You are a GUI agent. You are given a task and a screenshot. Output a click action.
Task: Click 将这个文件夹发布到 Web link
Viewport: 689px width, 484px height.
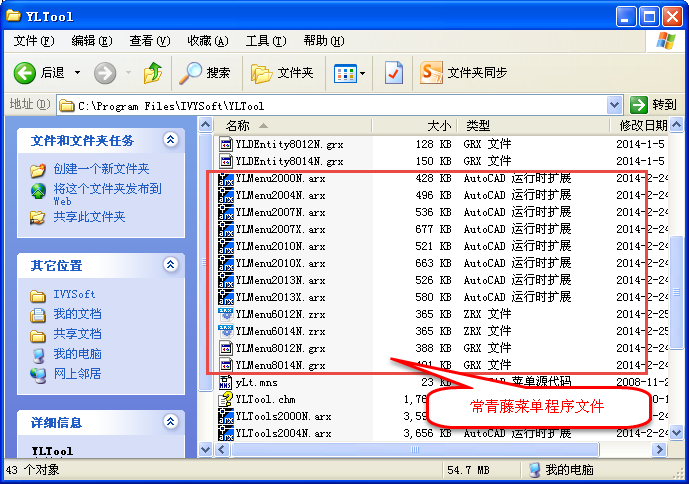click(x=108, y=194)
